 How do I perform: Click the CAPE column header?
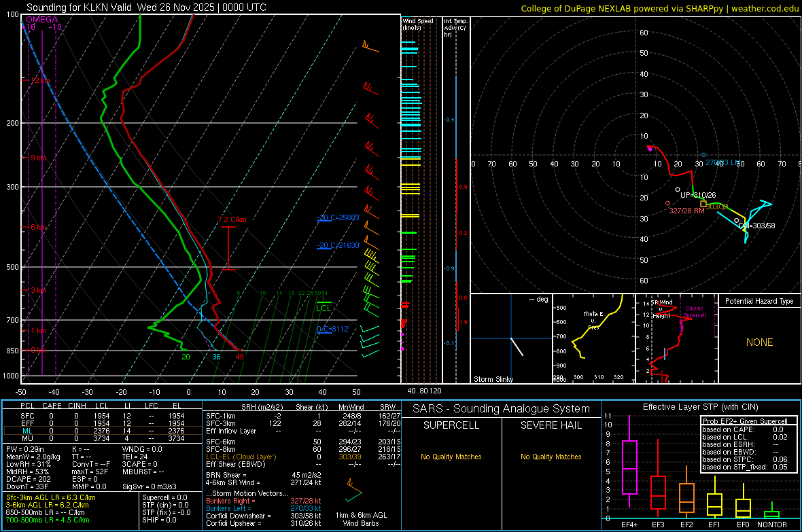(52, 406)
